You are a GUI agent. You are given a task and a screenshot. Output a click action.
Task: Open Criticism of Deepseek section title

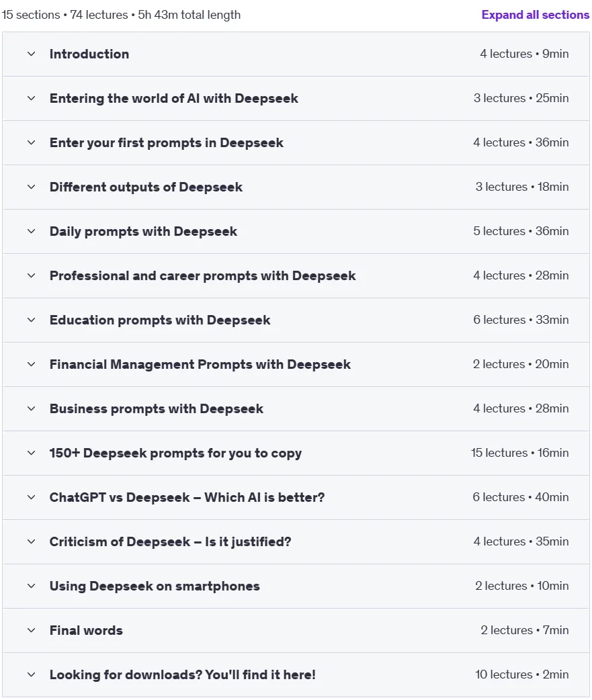point(170,541)
